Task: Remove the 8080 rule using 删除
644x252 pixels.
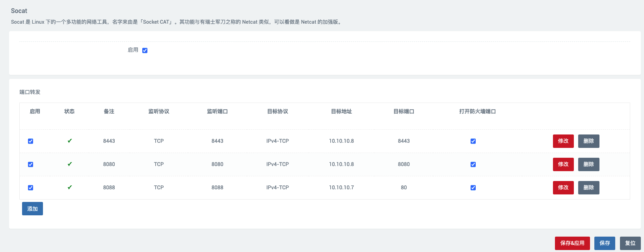Action: tap(588, 164)
